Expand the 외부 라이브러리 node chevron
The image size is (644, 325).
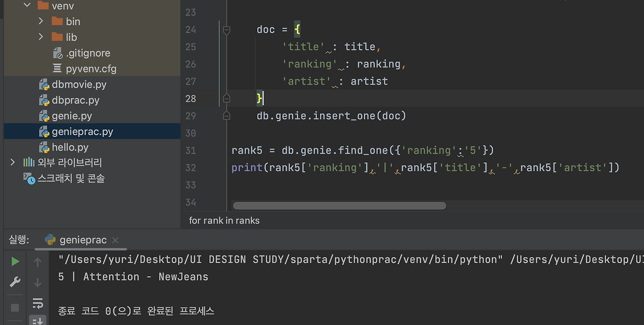(13, 162)
